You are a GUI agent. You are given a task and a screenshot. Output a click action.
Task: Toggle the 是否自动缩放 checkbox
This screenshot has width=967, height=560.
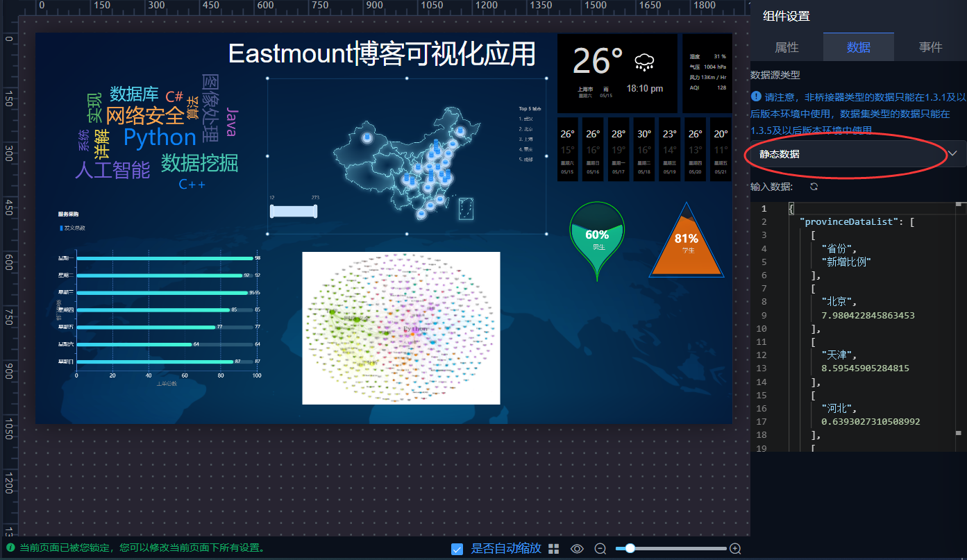(457, 549)
